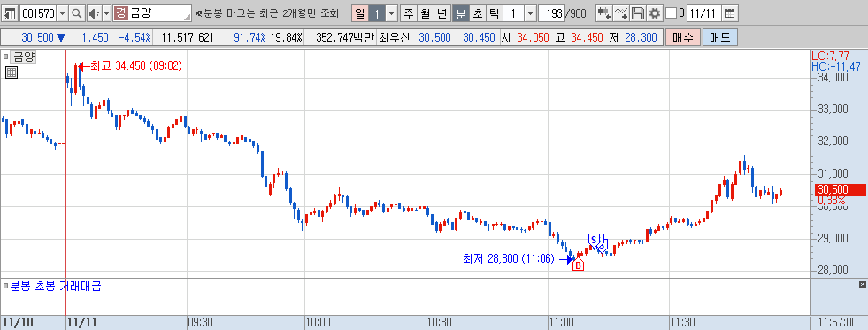Click the 매도 sell button
This screenshot has width=868, height=330.
719,38
